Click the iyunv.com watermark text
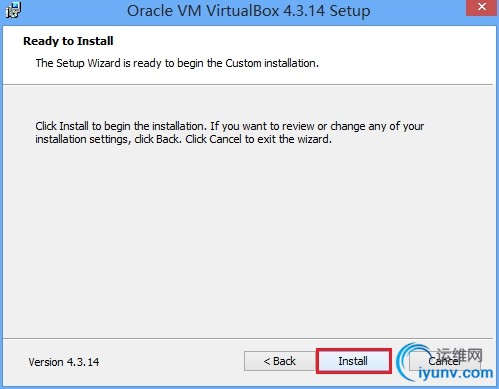Viewport: 499px width, 389px height. coord(455,373)
